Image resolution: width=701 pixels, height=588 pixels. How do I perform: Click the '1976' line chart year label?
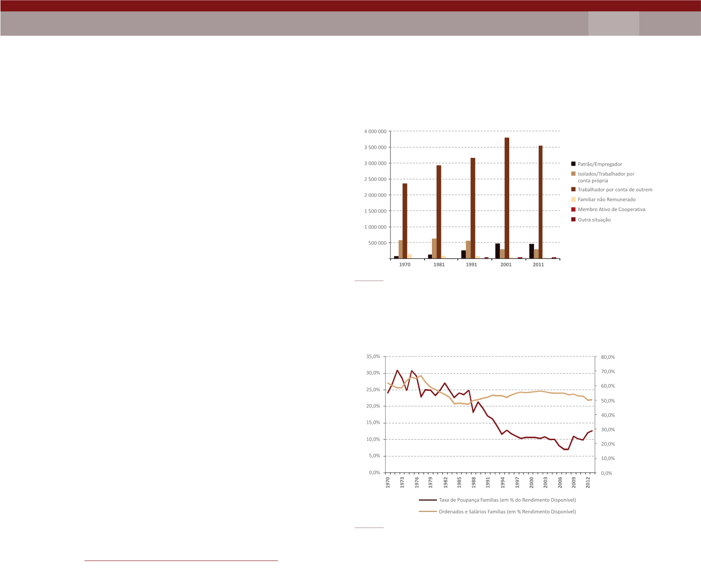tap(417, 482)
